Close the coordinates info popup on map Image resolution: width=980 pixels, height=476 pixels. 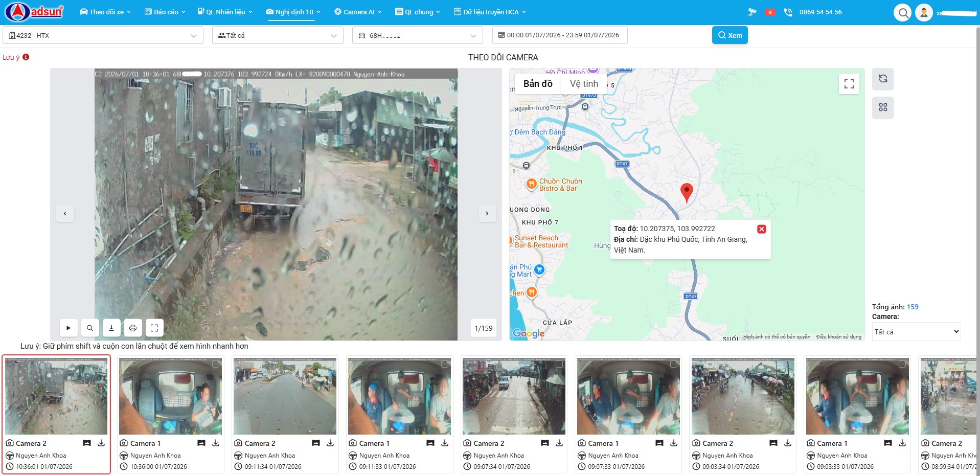click(762, 229)
